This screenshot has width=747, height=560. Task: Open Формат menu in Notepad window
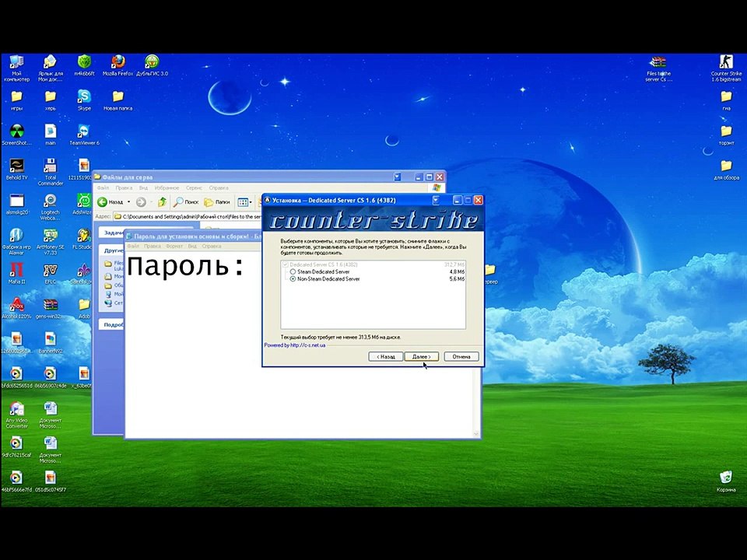[174, 247]
